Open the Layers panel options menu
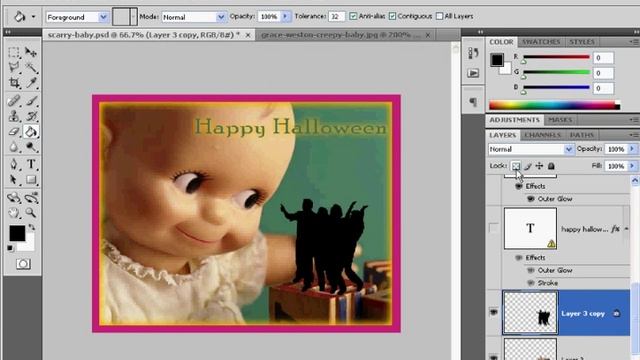 pos(633,135)
